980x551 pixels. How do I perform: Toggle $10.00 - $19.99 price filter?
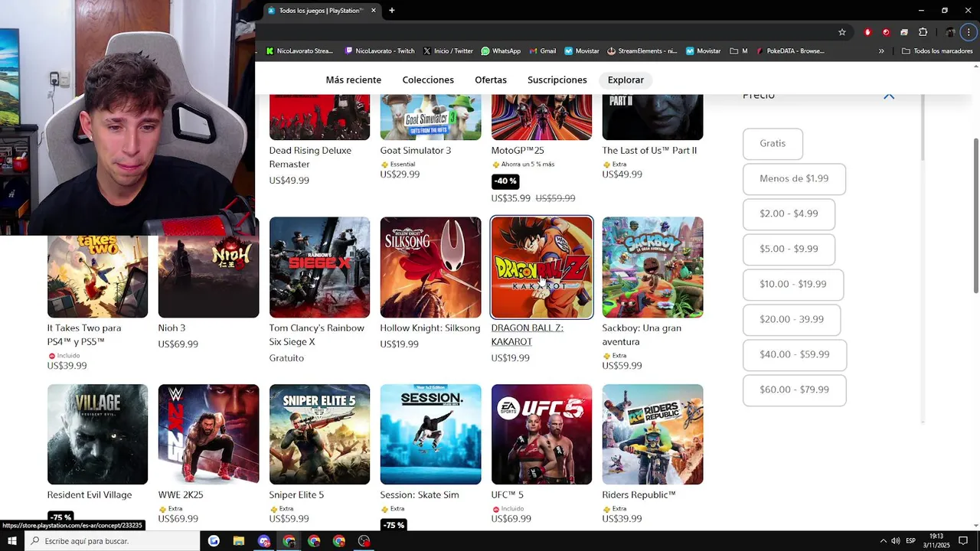(793, 285)
